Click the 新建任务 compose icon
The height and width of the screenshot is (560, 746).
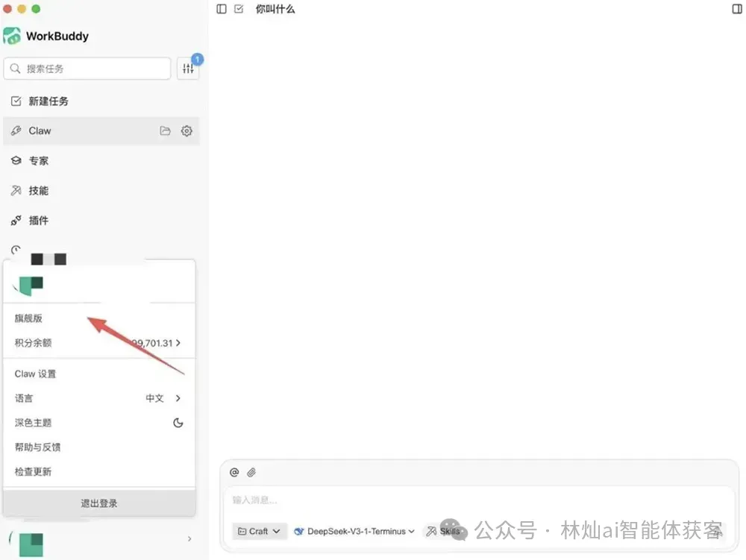tap(16, 101)
